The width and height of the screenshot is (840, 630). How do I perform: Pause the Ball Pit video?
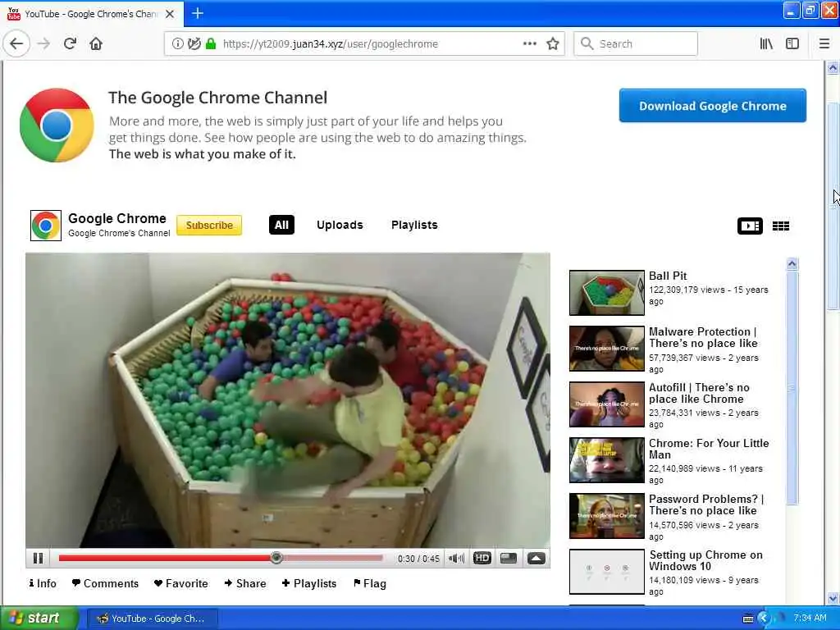pyautogui.click(x=38, y=558)
